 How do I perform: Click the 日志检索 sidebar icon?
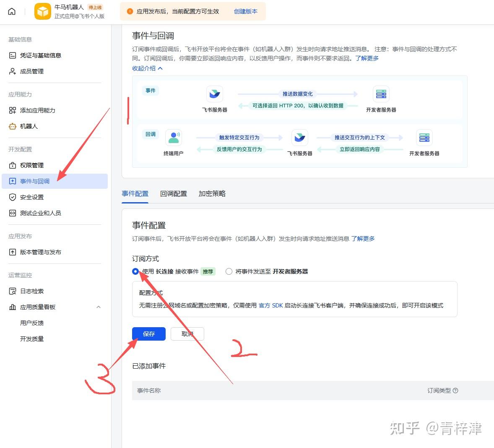(12, 291)
